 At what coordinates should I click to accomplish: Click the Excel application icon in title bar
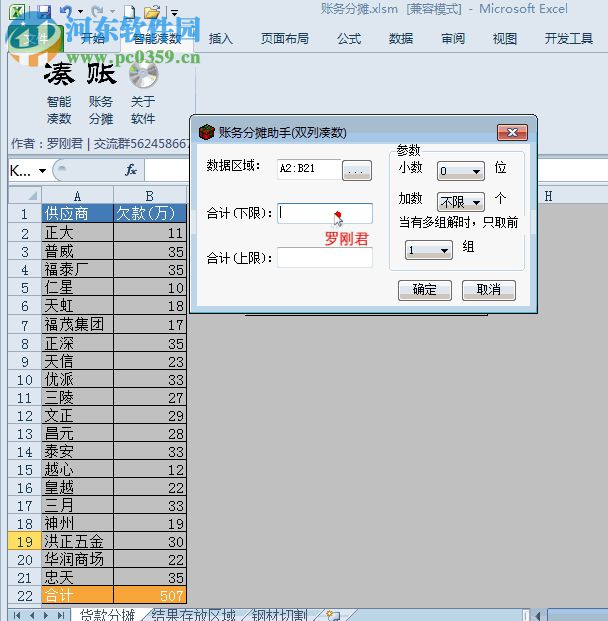pyautogui.click(x=17, y=12)
